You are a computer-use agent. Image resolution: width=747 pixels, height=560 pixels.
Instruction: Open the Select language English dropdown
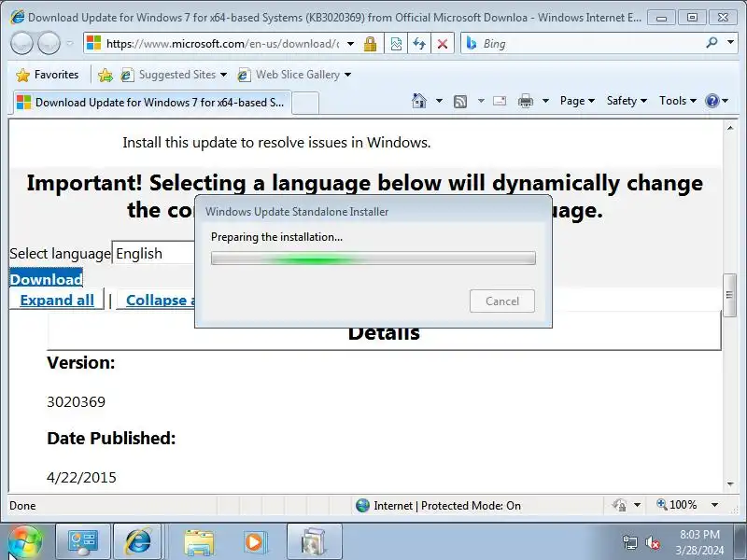[x=153, y=253]
